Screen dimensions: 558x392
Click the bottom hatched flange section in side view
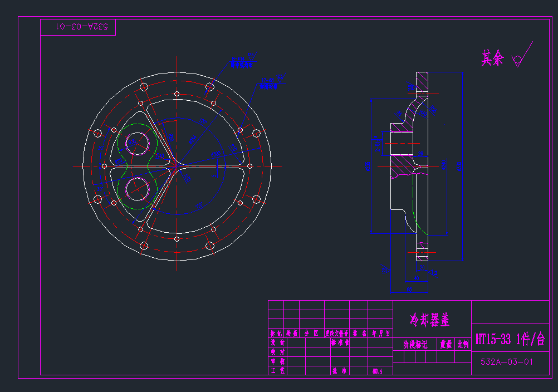click(422, 252)
